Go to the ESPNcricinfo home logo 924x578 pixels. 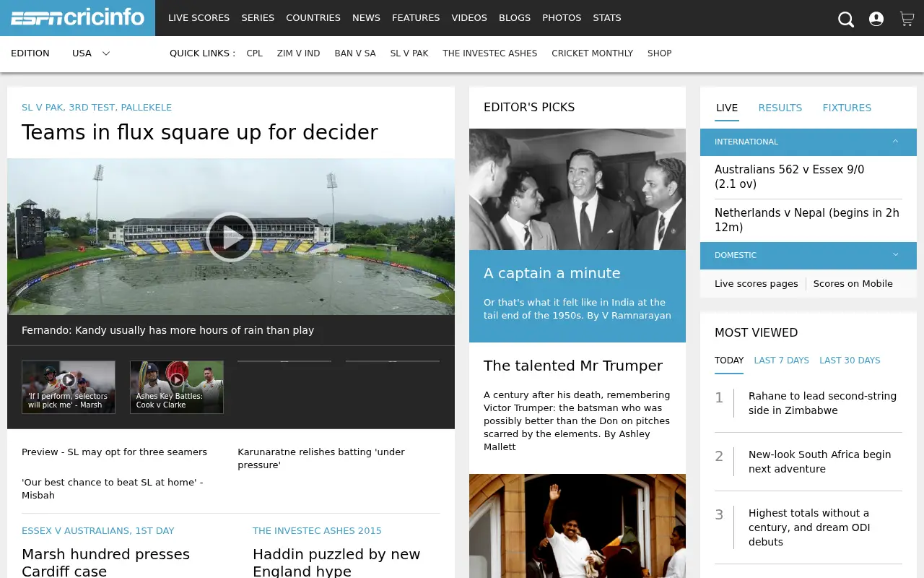[x=77, y=18]
